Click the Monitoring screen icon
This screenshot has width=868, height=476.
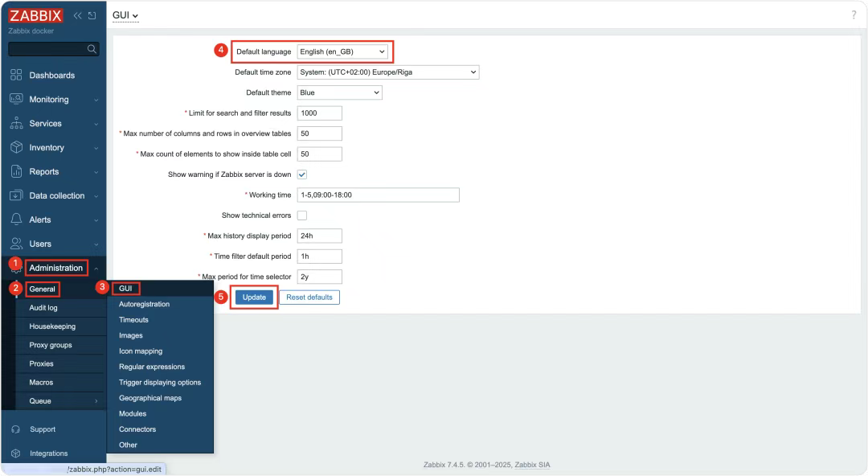(x=16, y=99)
